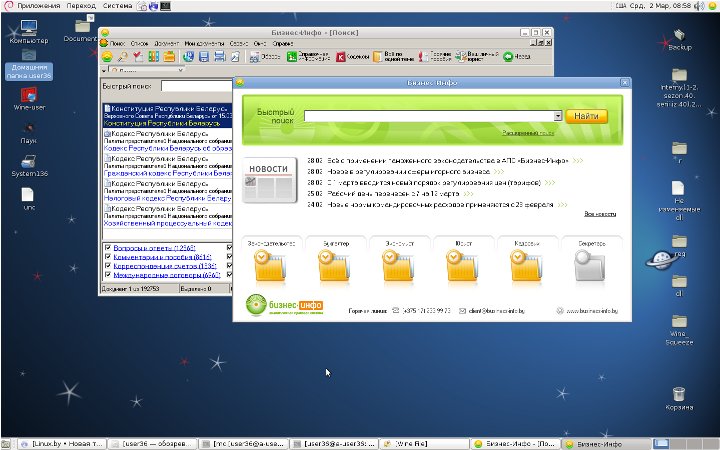720x450 pixels.
Task: Open the Корзина trash icon on desktop
Action: pos(679,396)
